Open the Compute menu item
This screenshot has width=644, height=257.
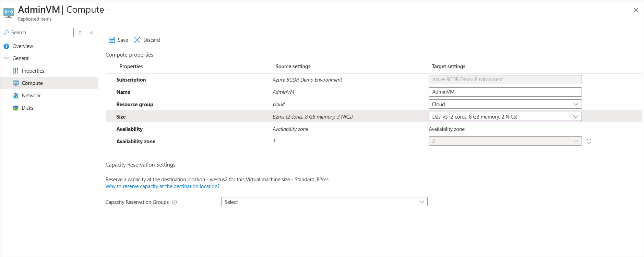pos(32,83)
